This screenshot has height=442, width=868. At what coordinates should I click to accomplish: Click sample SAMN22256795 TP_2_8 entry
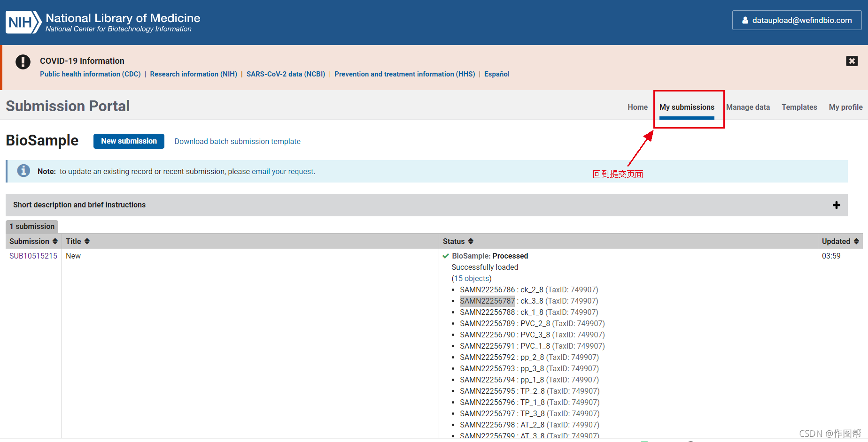click(x=530, y=391)
